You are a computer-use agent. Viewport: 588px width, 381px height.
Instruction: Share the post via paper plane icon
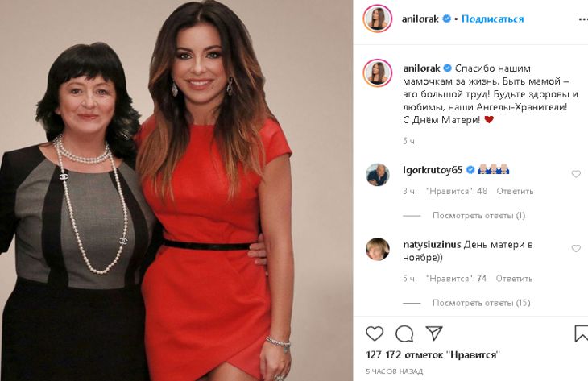coord(434,333)
